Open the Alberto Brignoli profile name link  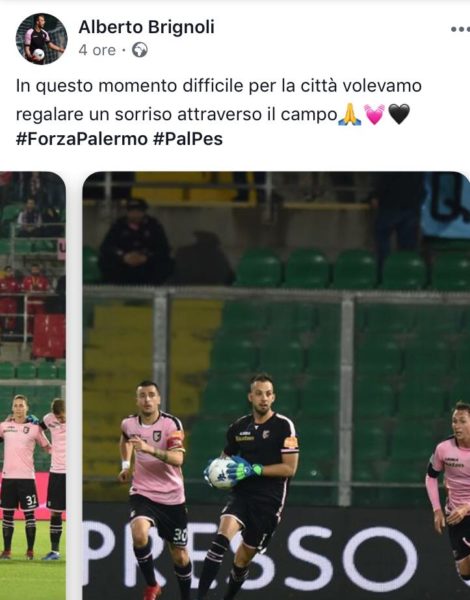coord(146,27)
